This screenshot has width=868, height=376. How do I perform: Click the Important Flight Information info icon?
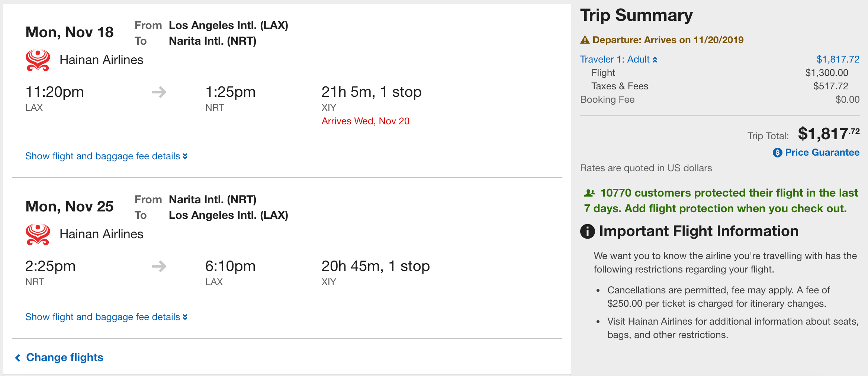[x=588, y=232]
